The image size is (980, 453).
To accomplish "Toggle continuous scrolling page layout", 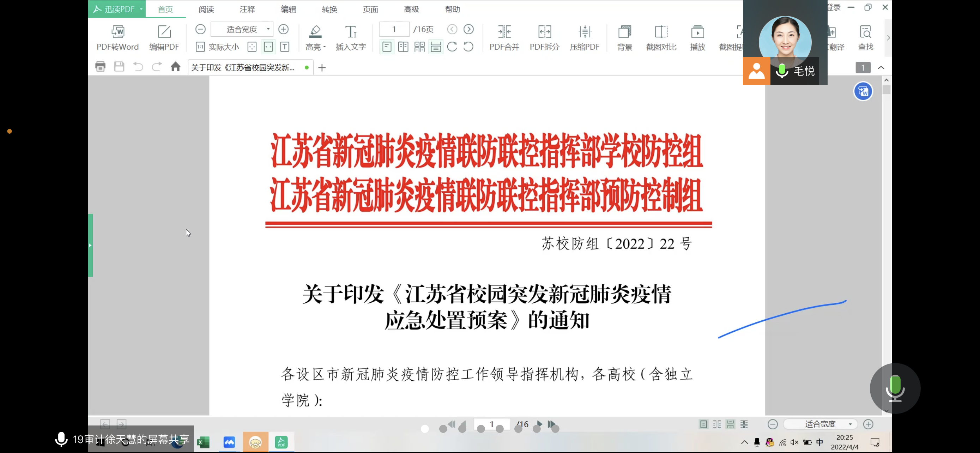I will point(436,47).
